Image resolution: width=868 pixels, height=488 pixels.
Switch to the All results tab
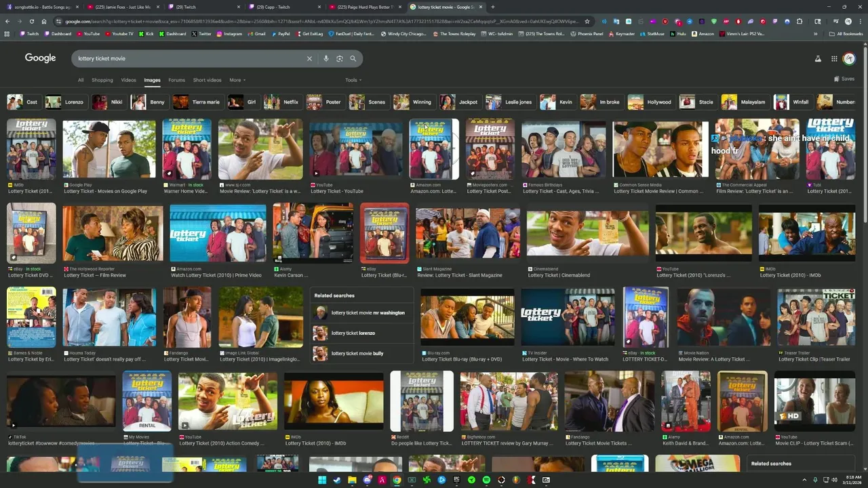[x=81, y=80]
